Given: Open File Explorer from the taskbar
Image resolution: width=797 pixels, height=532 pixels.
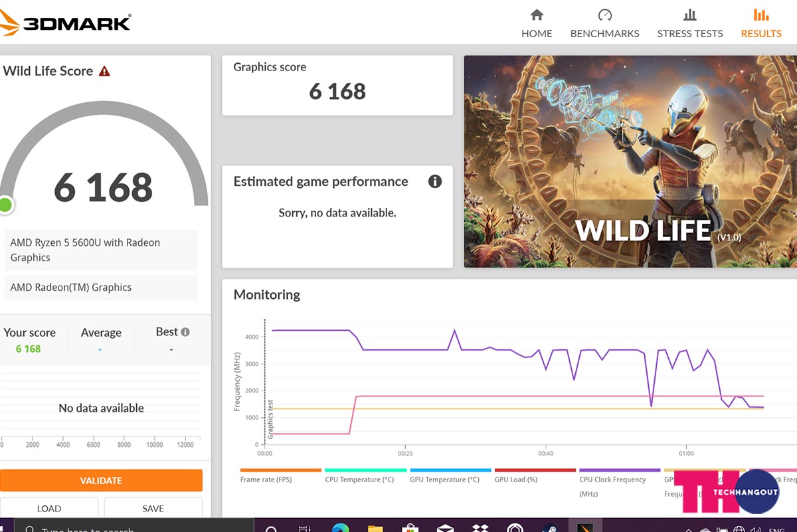Looking at the screenshot, I should tap(375, 528).
